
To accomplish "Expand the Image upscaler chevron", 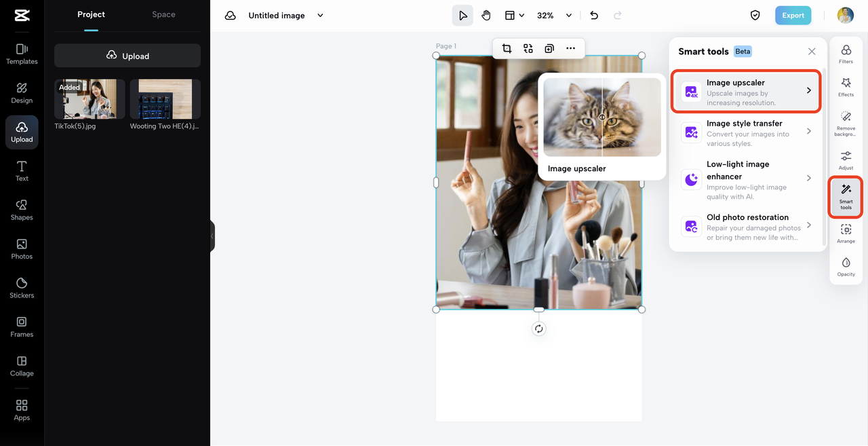I will (x=809, y=90).
